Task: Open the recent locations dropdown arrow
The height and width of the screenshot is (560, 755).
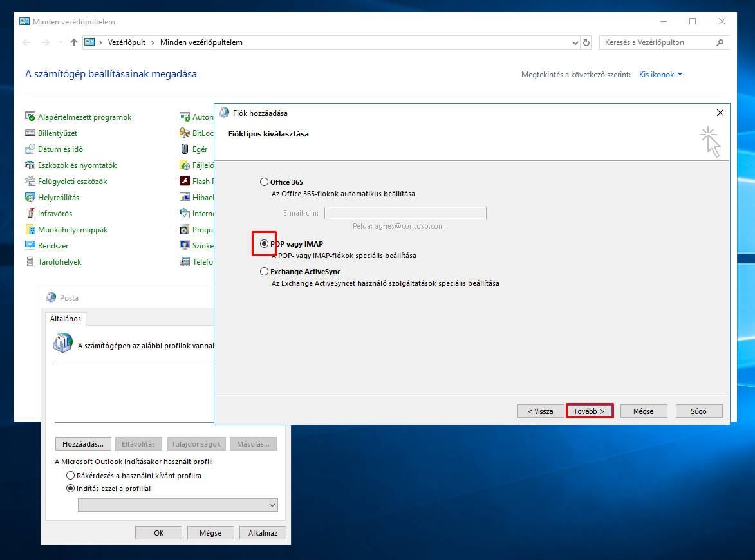Action: [x=61, y=42]
